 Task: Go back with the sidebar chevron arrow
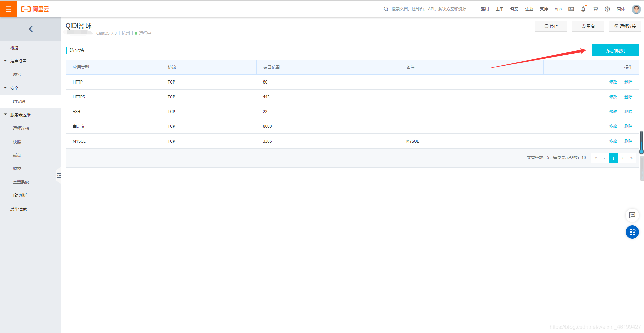click(x=31, y=29)
